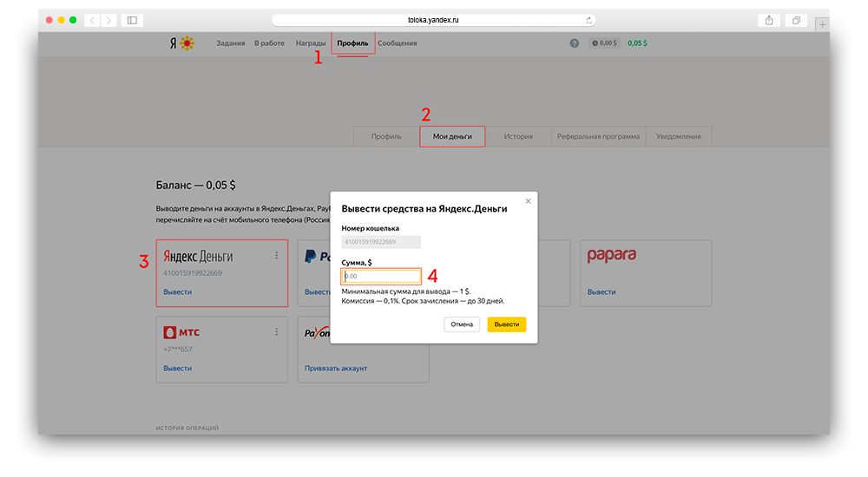Viewport: 868px width, 477px height.
Task: Click the МТС logo
Action: [181, 332]
